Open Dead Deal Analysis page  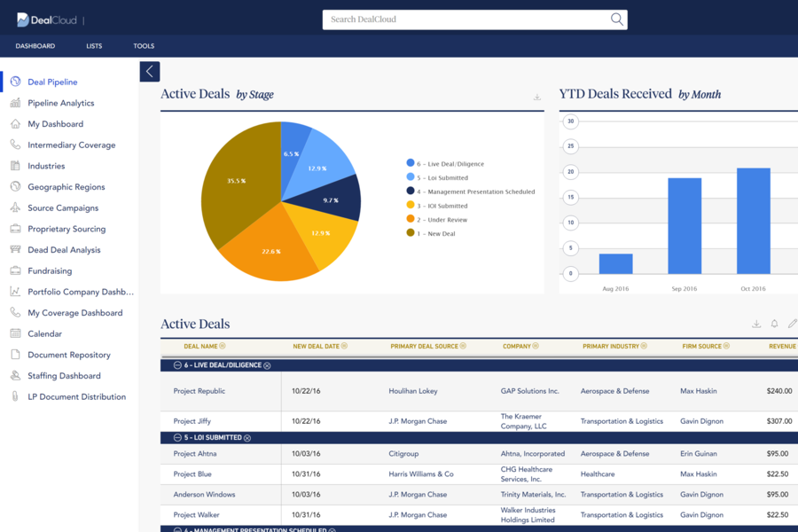click(64, 249)
